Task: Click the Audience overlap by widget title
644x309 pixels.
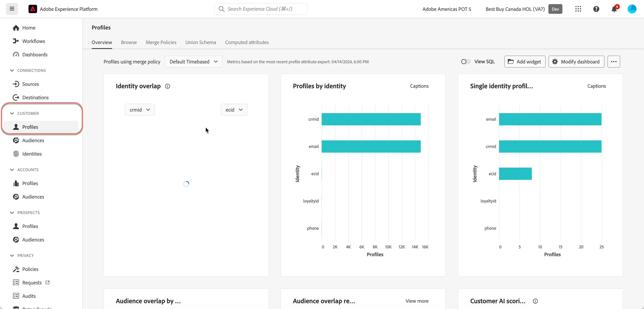Action: (148, 301)
